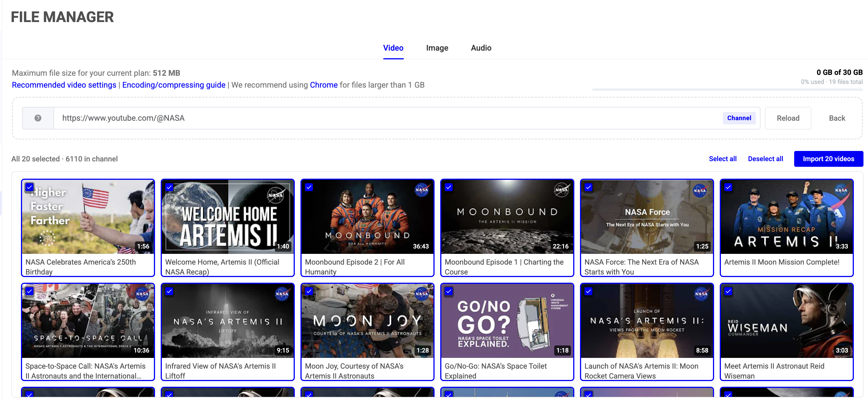The width and height of the screenshot is (868, 402).
Task: Click Deselect all link
Action: coord(765,159)
